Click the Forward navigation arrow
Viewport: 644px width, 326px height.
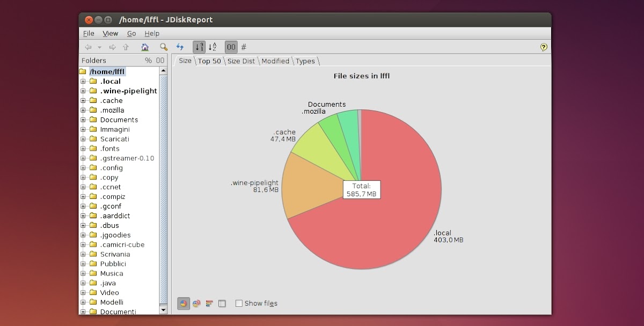coord(113,47)
